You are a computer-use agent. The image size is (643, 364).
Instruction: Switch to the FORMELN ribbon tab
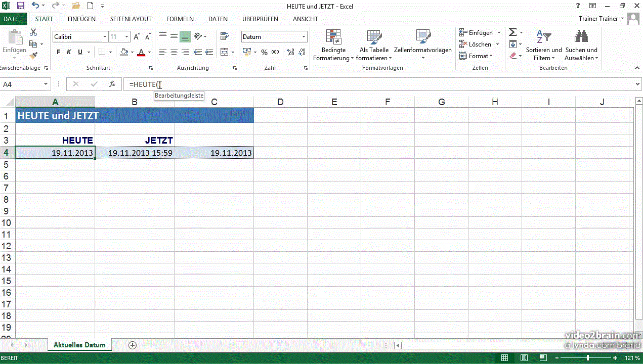180,19
